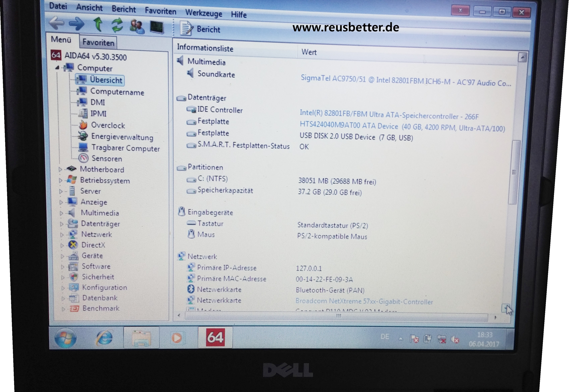Open the Hilfe menu

pyautogui.click(x=239, y=15)
